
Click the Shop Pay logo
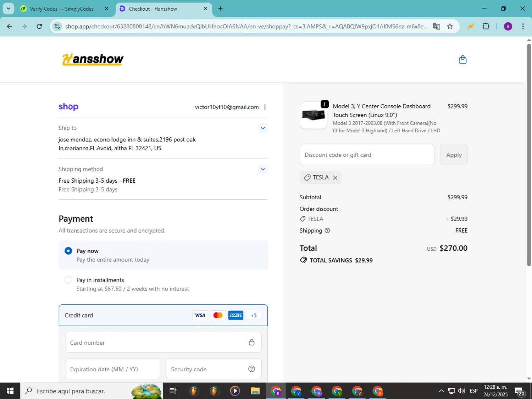(x=68, y=107)
